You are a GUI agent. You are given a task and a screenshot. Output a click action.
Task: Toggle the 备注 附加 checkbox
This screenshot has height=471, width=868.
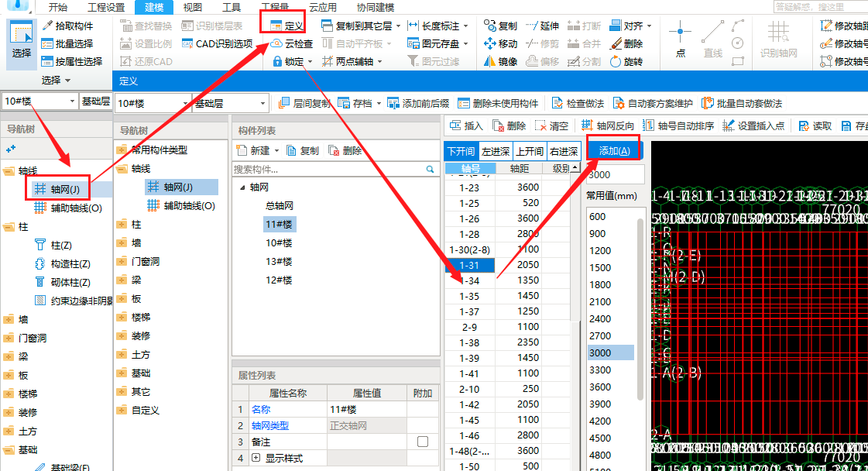pos(422,442)
